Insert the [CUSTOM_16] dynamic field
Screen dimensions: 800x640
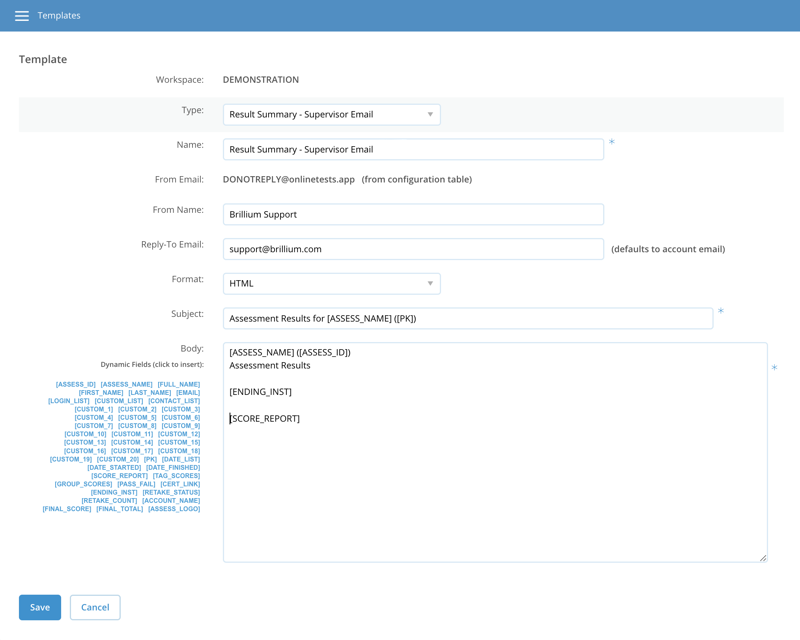[85, 451]
